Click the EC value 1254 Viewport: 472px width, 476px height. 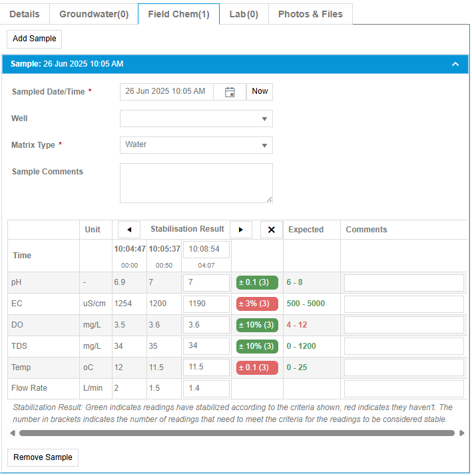pyautogui.click(x=123, y=304)
